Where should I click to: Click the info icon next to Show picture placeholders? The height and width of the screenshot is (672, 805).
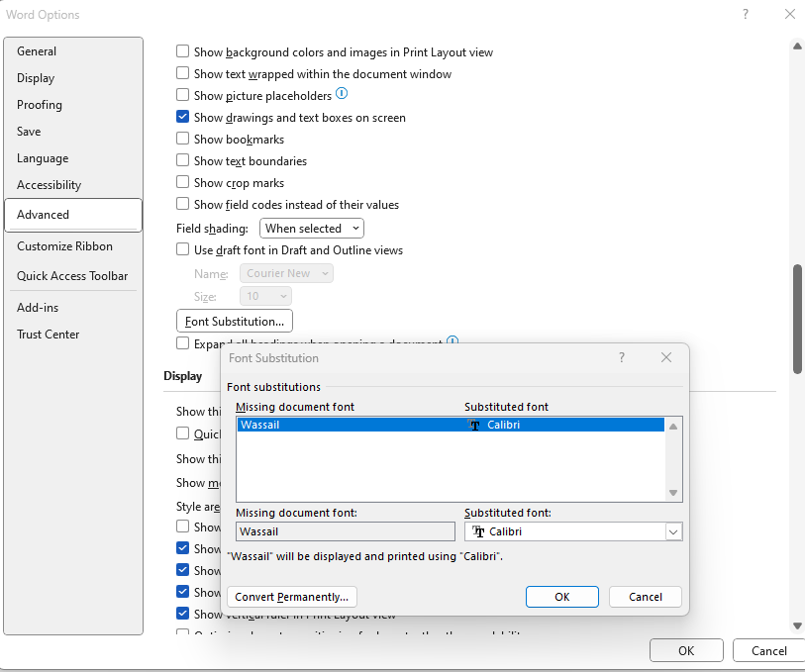[x=342, y=93]
